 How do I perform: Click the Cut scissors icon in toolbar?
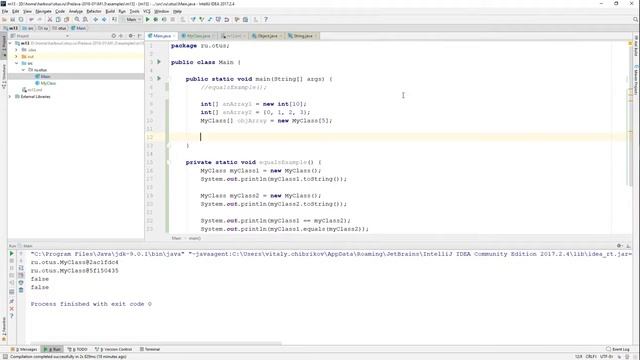(x=50, y=19)
